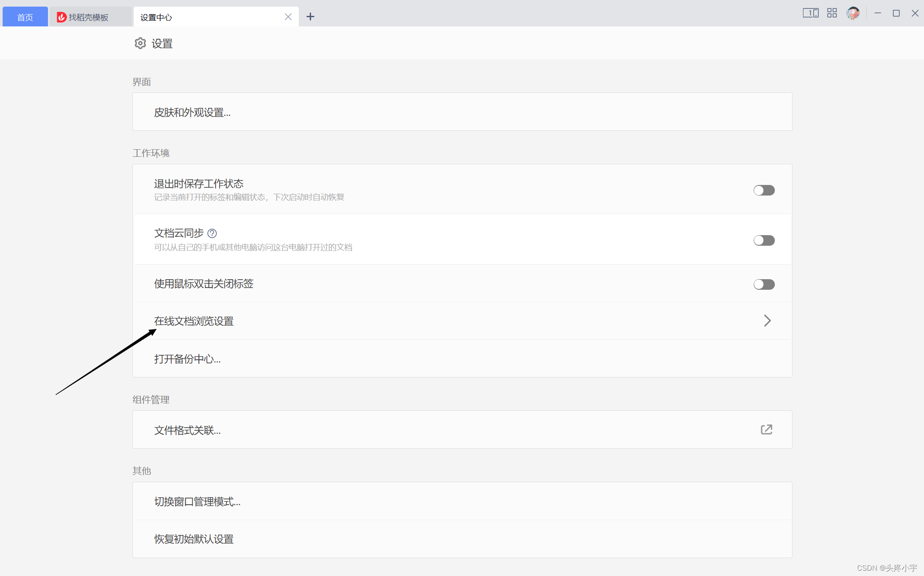Open 打开备份中心

tap(187, 359)
